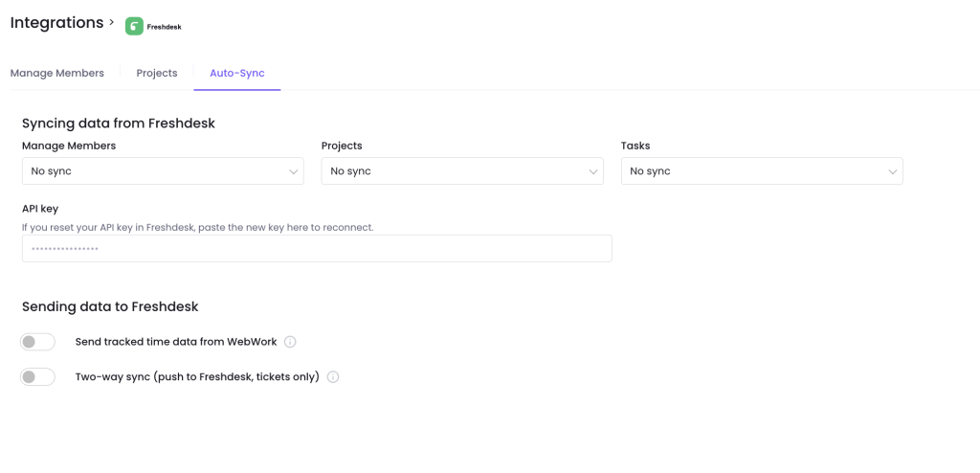Open the Manage Members sync dropdown
Viewport: 980px width, 473px height.
pos(163,170)
